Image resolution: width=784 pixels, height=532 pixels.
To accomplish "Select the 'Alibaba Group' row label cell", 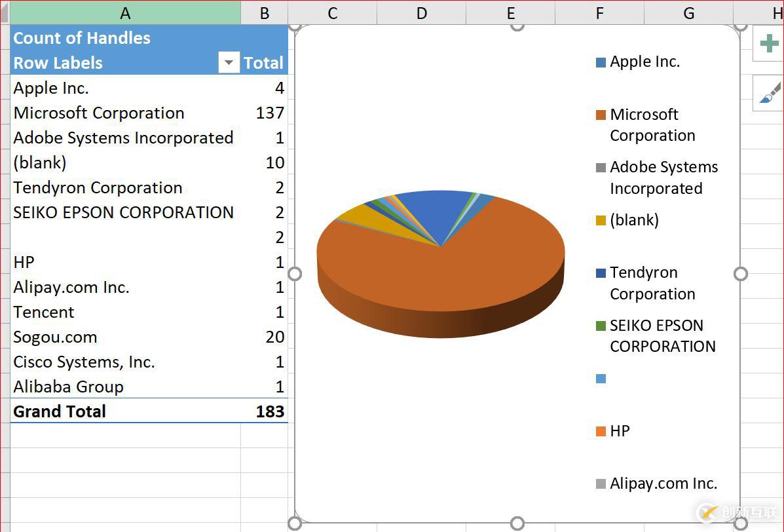I will (125, 387).
